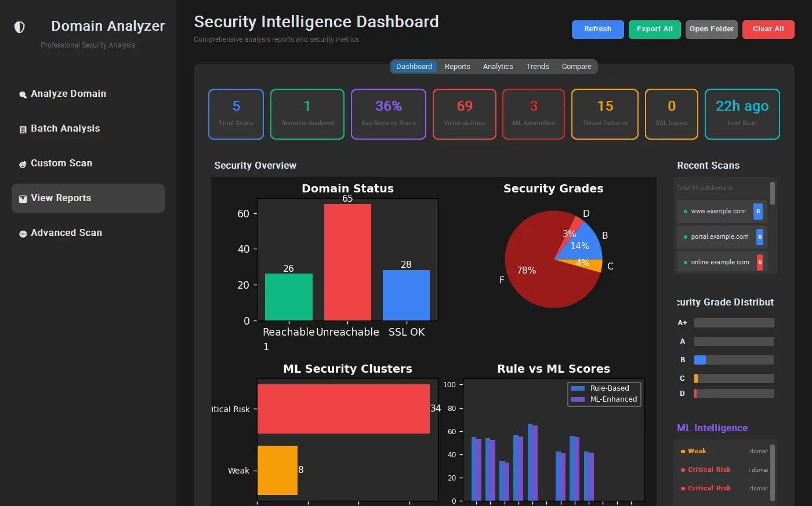Click the Rule-Based legend entry
The image size is (812, 506).
[x=600, y=388]
